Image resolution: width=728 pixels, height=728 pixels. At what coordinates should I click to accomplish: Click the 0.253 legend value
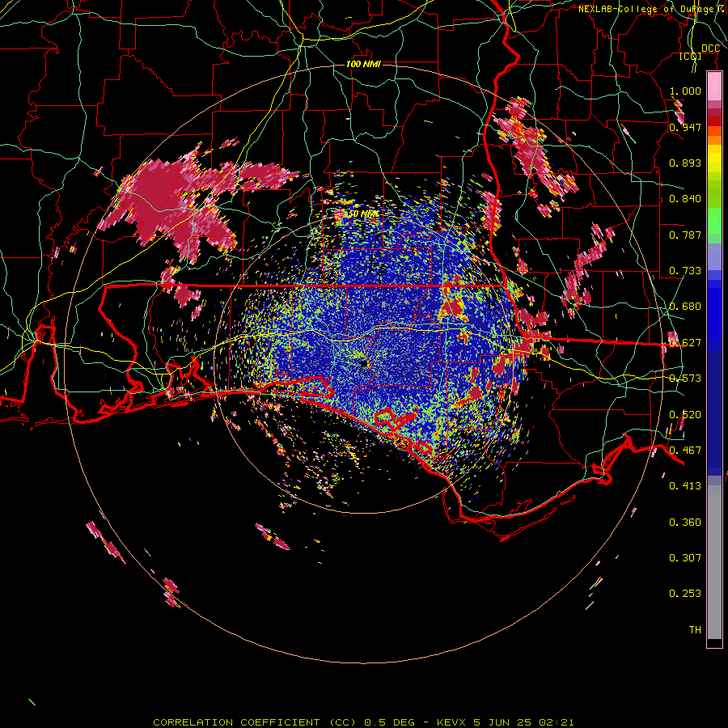(685, 594)
